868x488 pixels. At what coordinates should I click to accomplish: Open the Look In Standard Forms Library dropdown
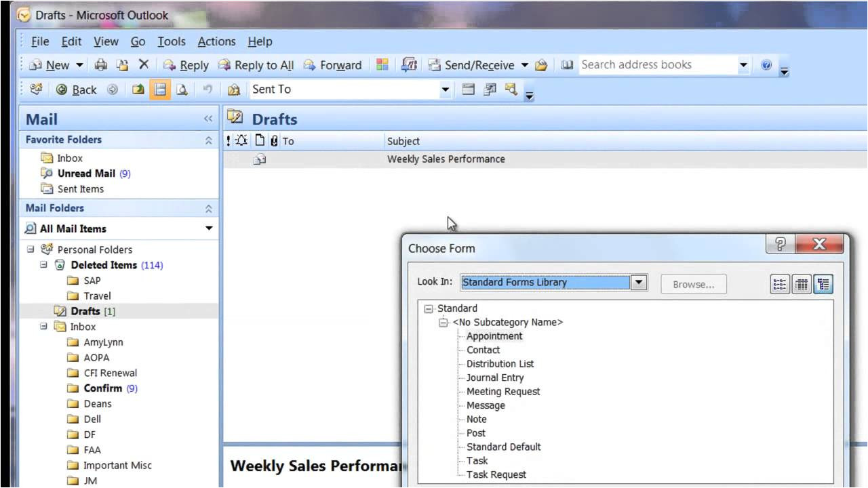coord(639,283)
